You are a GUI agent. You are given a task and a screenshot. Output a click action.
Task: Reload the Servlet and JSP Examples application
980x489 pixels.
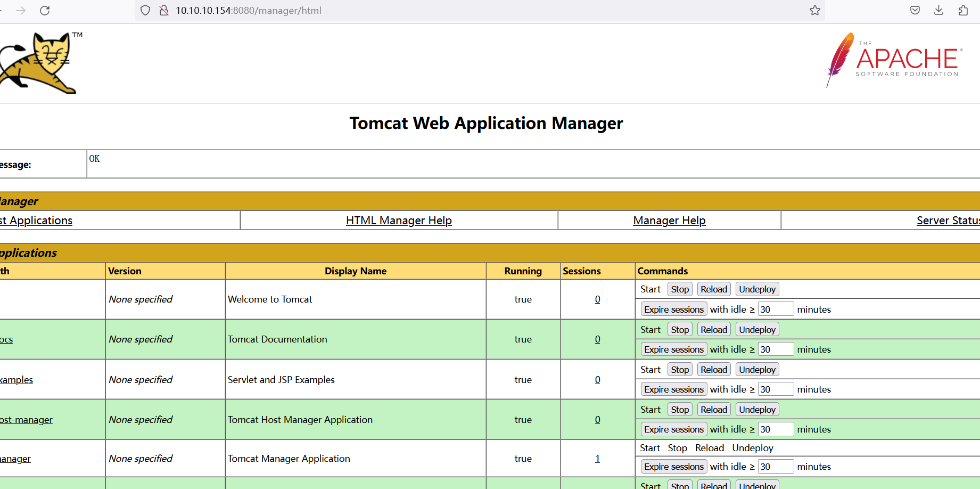(714, 370)
